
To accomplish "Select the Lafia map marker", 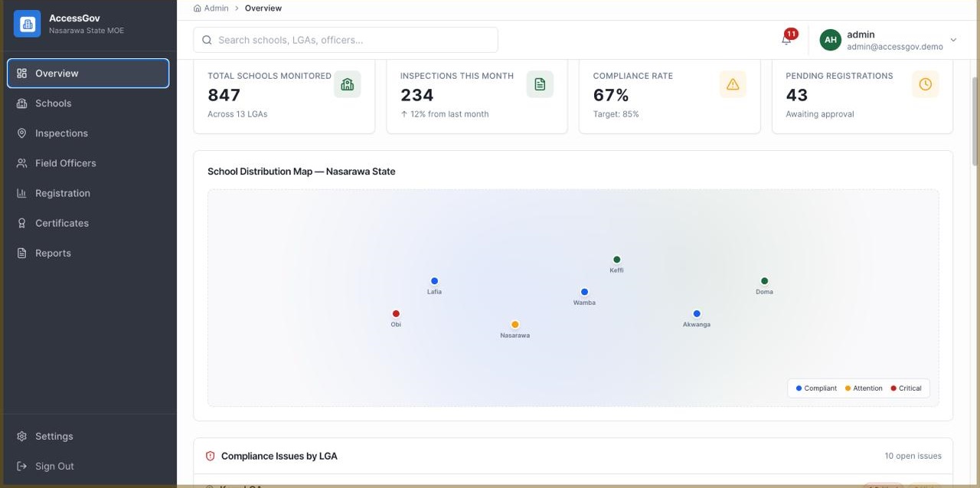I will click(x=434, y=281).
